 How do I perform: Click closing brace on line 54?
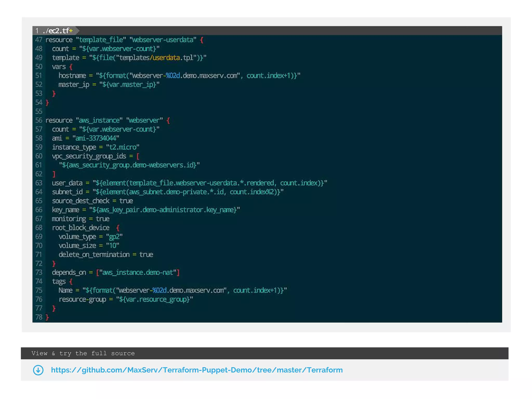point(47,103)
